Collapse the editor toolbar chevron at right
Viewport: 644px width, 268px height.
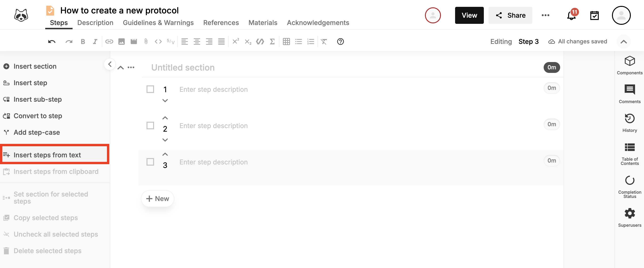[624, 42]
